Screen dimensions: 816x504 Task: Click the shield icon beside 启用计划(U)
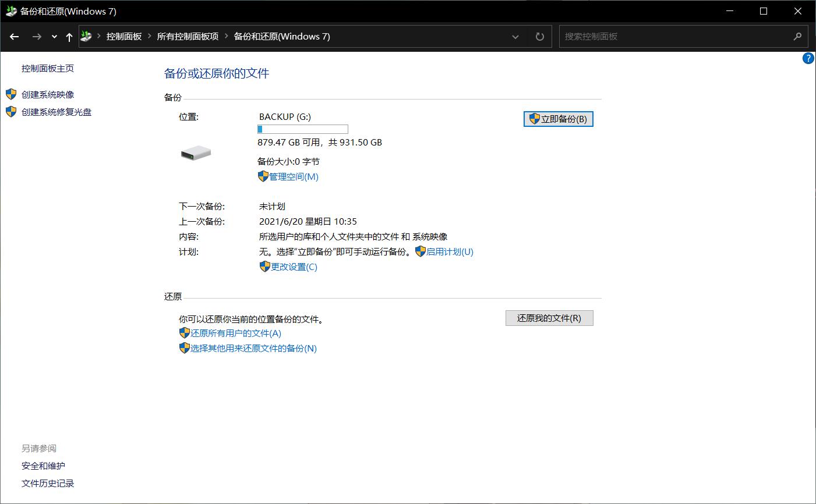click(x=421, y=251)
